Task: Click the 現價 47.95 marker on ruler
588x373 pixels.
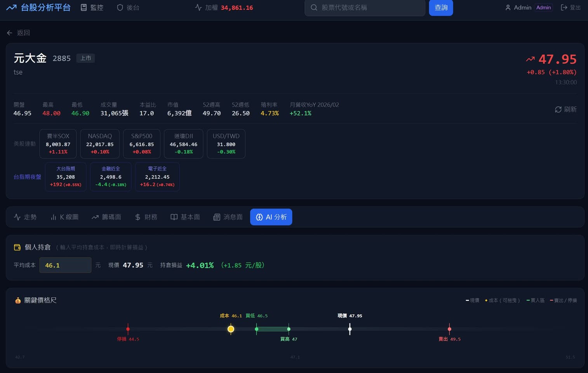Action: click(350, 329)
